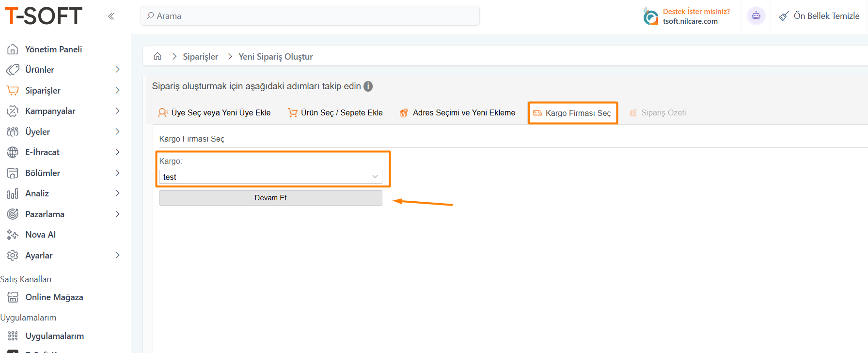Collapse the sidebar with double chevron icon

click(111, 16)
